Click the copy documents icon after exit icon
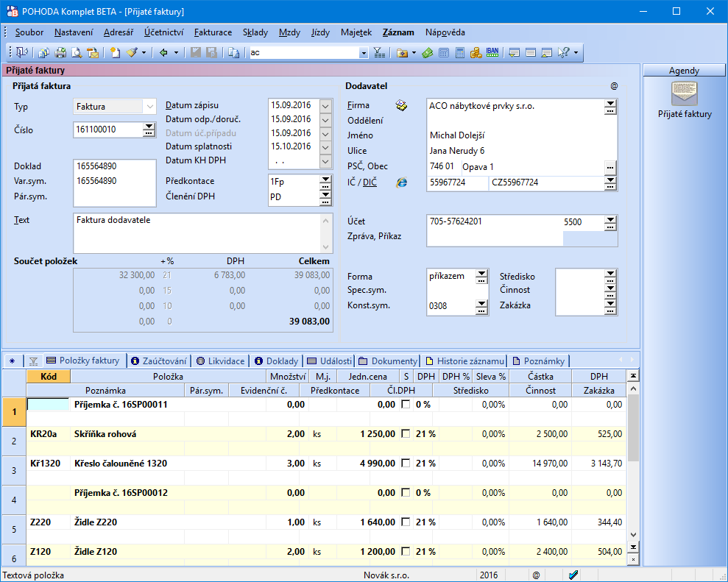This screenshot has height=582, width=728. point(43,52)
